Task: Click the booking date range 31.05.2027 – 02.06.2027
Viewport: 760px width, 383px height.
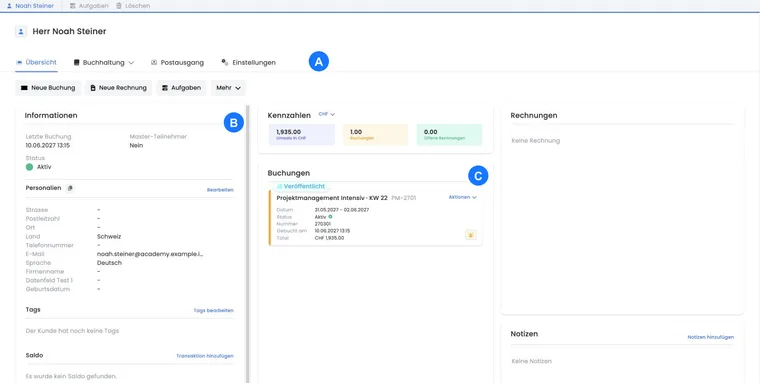Action: pyautogui.click(x=342, y=210)
